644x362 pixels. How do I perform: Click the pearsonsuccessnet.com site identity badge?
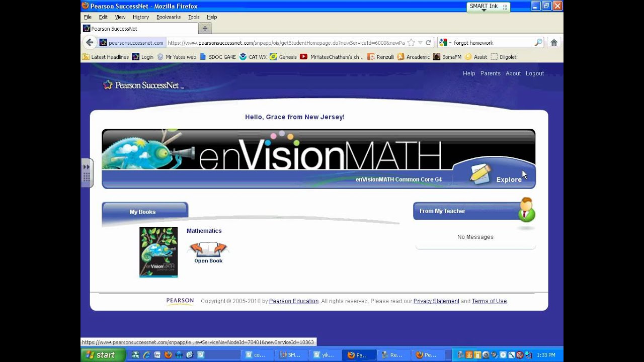tap(132, 43)
